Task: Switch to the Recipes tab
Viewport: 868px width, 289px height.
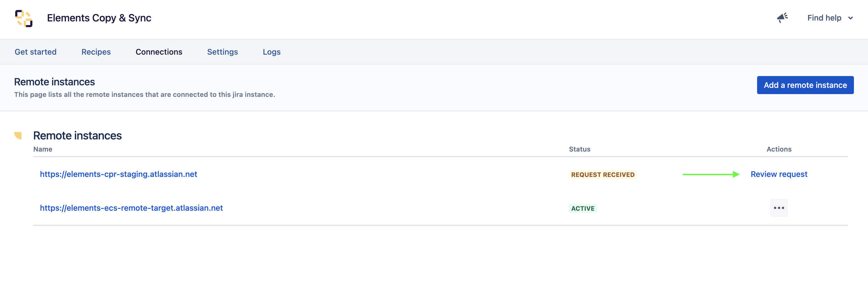Action: [x=96, y=52]
